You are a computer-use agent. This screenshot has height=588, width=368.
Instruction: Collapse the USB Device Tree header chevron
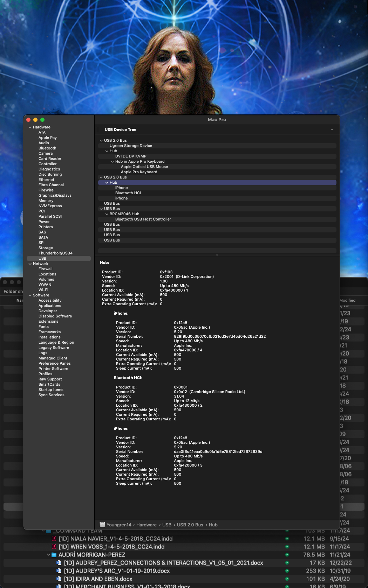coord(332,129)
